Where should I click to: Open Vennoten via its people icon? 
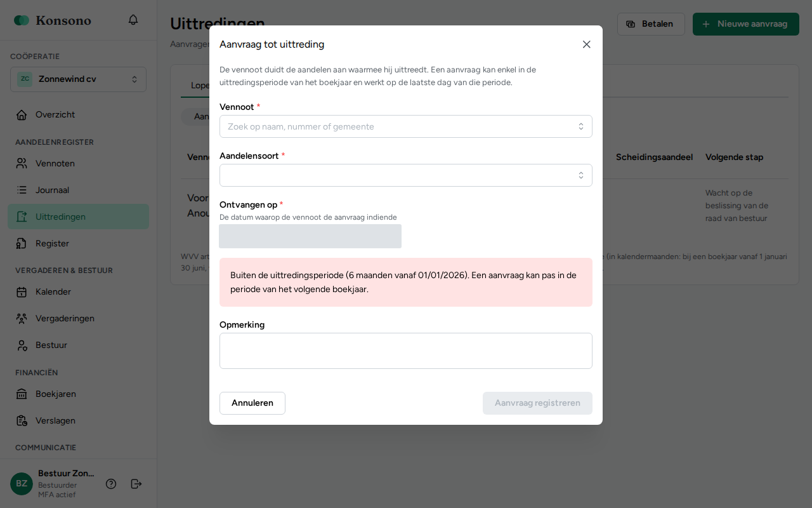tap(22, 164)
